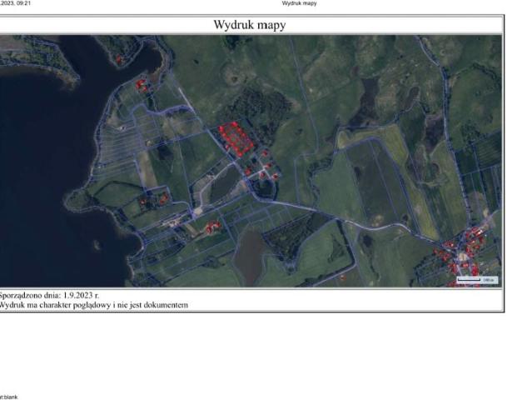Click the 'blank' URL footer text
This screenshot has width=532, height=400.
point(9,397)
